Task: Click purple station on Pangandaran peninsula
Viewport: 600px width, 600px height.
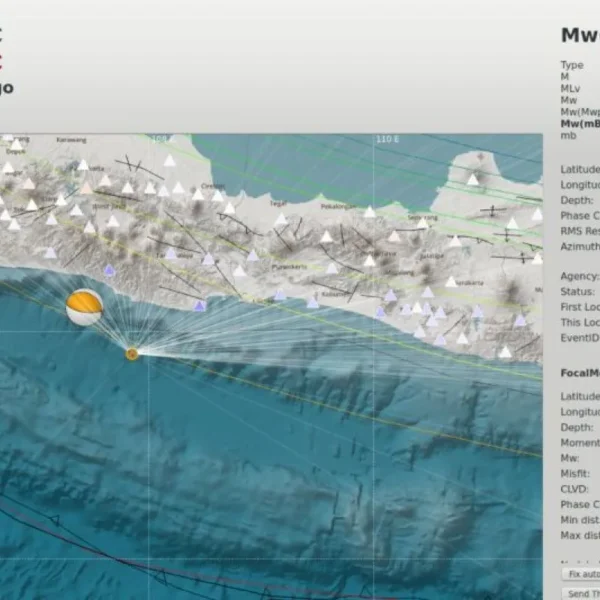Action: tap(200, 306)
